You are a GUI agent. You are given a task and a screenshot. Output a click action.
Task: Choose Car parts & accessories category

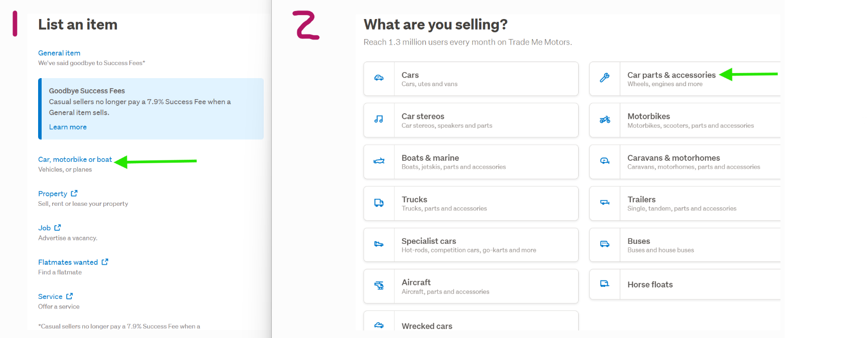click(671, 75)
